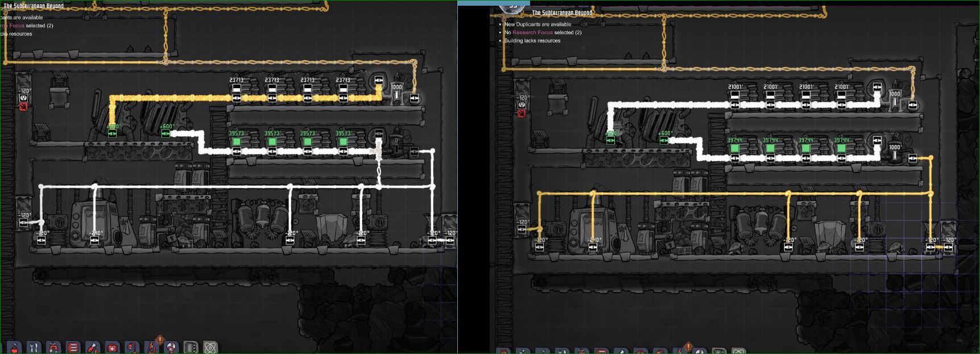The image size is (980, 354).
Task: Open Stations microscope category in left toolbar
Action: [152, 347]
